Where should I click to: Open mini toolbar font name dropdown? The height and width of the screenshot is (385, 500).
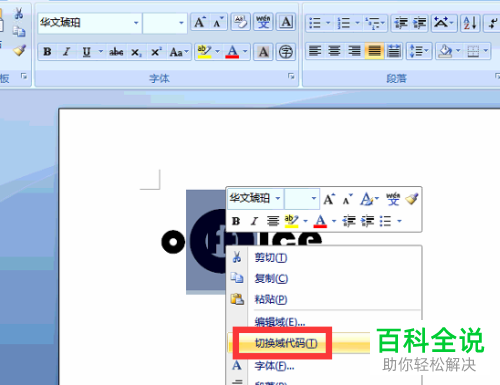[278, 198]
